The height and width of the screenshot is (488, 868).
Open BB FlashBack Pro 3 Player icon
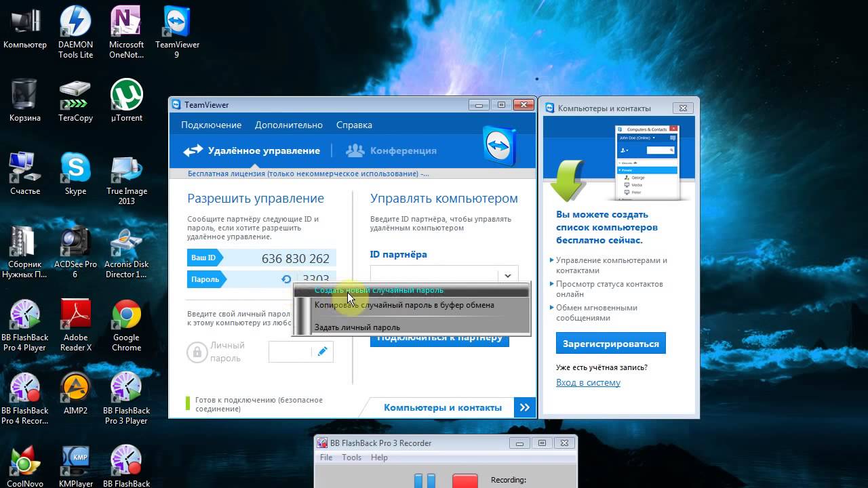[x=127, y=398]
